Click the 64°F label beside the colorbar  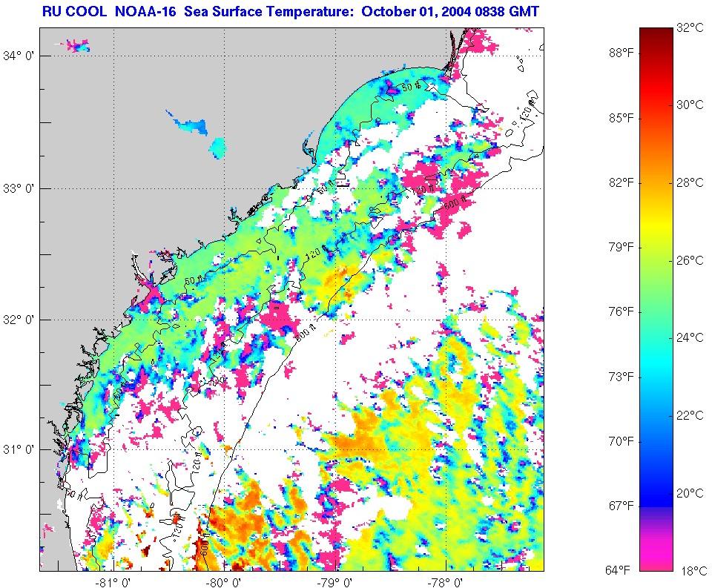point(618,570)
